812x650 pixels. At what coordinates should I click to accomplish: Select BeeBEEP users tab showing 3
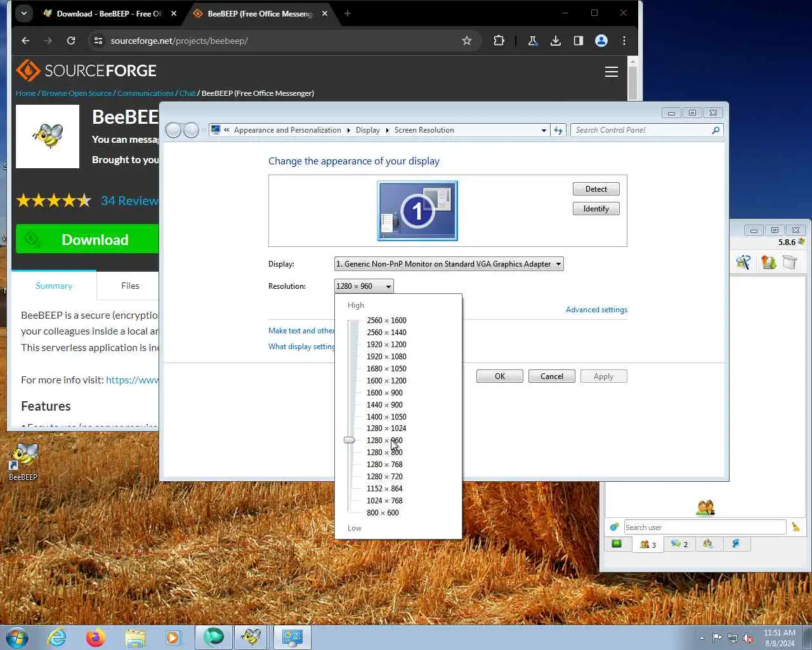(x=648, y=545)
